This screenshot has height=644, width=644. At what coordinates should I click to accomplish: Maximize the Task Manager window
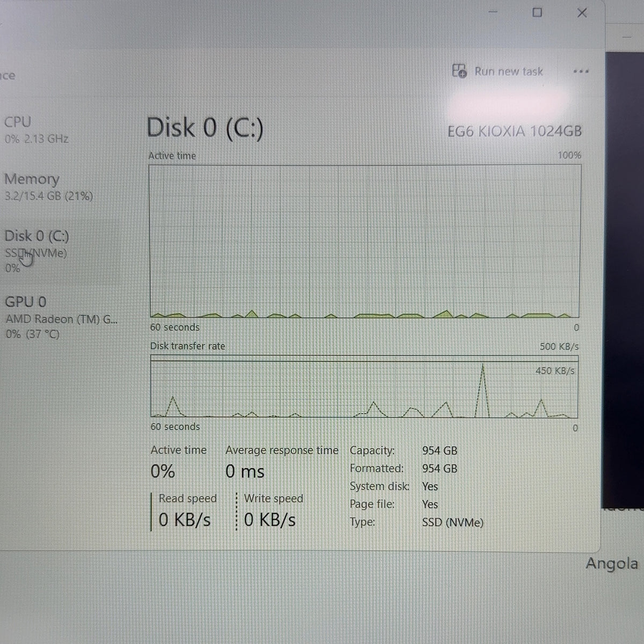point(537,12)
